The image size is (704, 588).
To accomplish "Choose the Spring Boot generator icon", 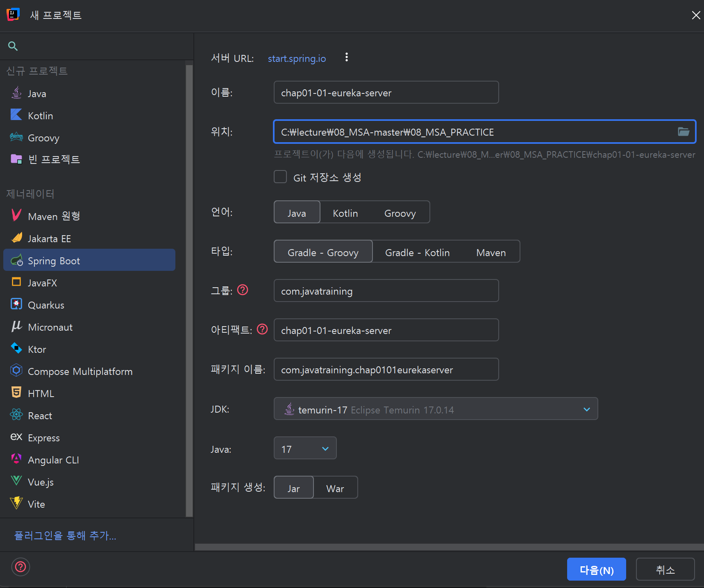I will [16, 260].
